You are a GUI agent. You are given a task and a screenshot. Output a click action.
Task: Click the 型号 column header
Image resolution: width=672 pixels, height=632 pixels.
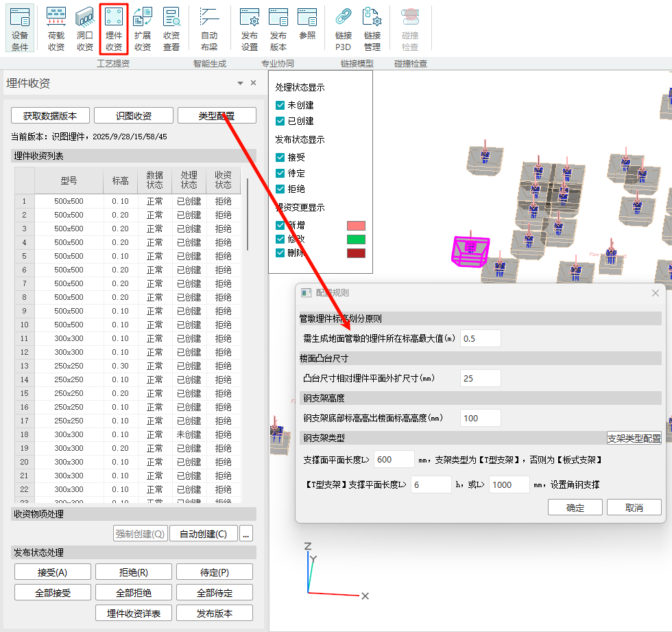69,181
